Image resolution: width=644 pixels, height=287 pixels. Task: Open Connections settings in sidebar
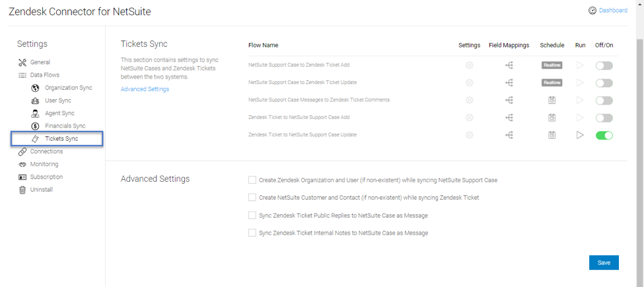[x=46, y=151]
